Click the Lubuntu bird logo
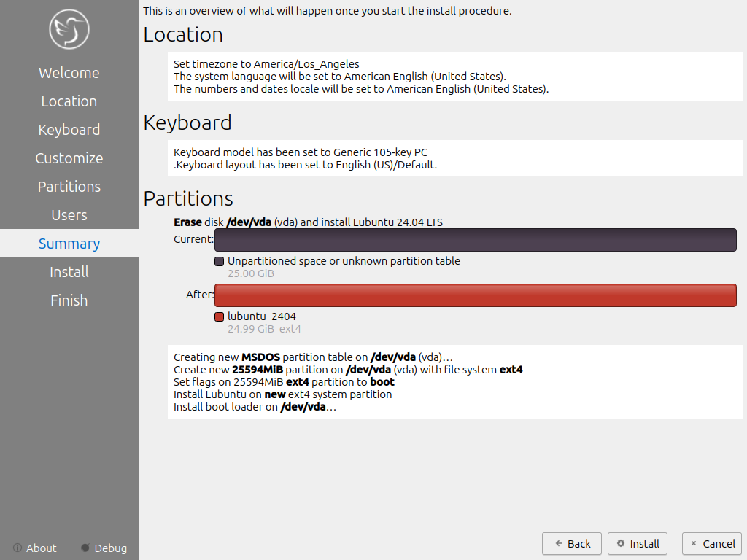The width and height of the screenshot is (747, 560). point(69,29)
